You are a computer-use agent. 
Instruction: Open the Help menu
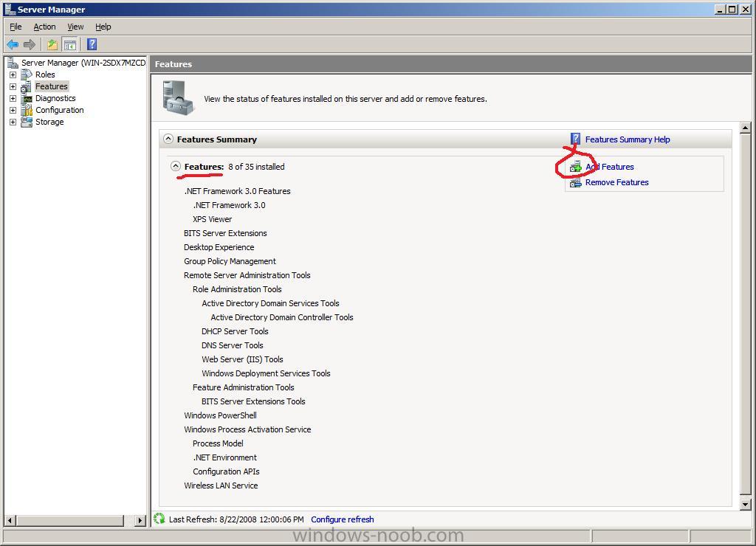coord(103,27)
